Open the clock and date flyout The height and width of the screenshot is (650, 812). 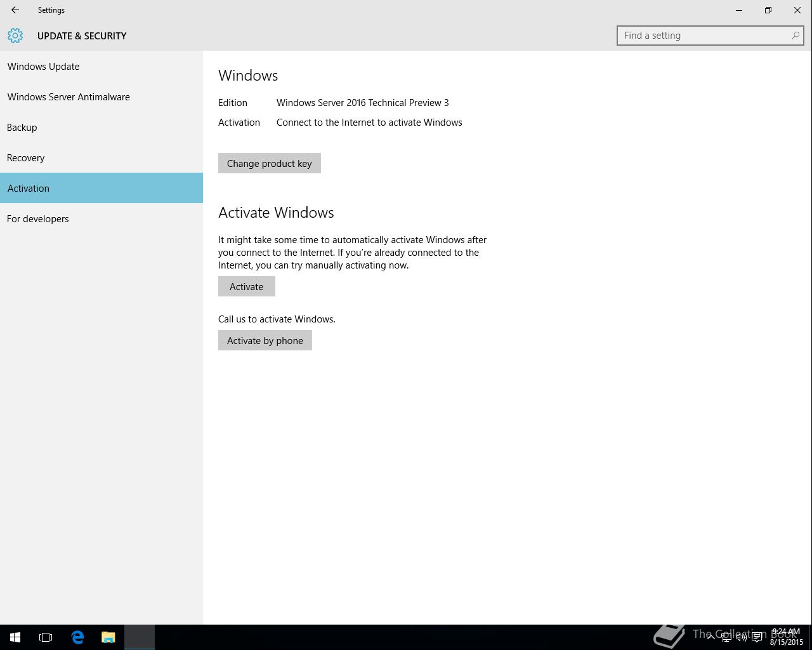[x=787, y=637]
